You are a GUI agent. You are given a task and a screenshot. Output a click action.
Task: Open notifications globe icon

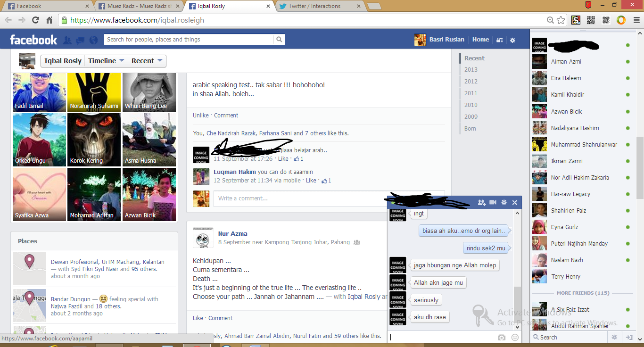(93, 40)
